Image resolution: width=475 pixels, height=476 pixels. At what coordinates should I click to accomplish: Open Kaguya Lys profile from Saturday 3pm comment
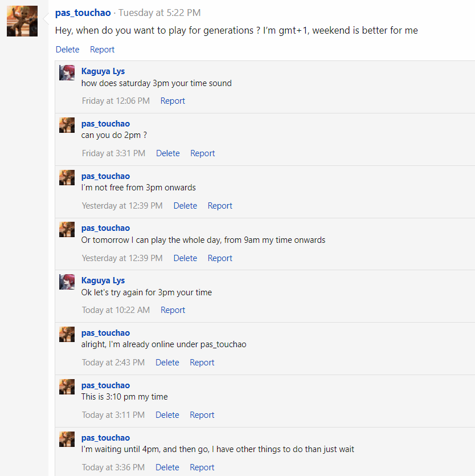pyautogui.click(x=103, y=71)
